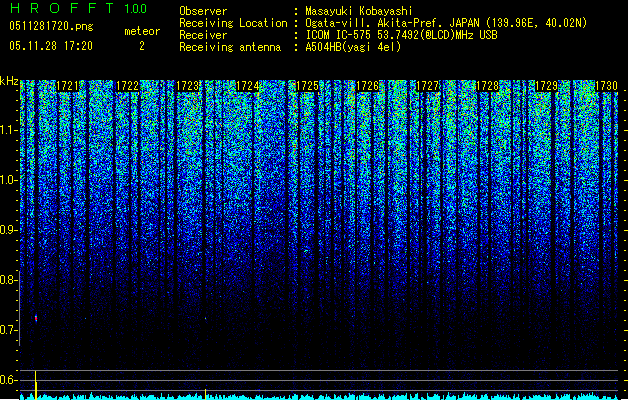Click the meteor count label

click(x=142, y=31)
